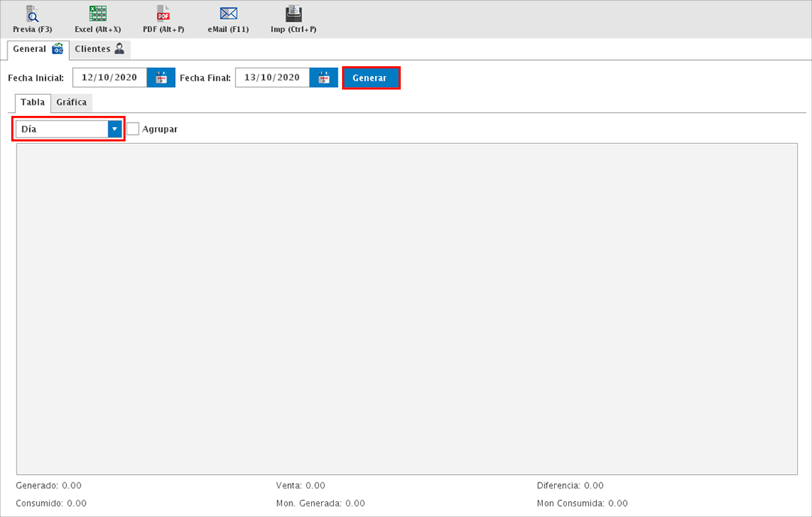Click the Fecha Inicial date field
Image resolution: width=812 pixels, height=517 pixels.
(x=110, y=78)
